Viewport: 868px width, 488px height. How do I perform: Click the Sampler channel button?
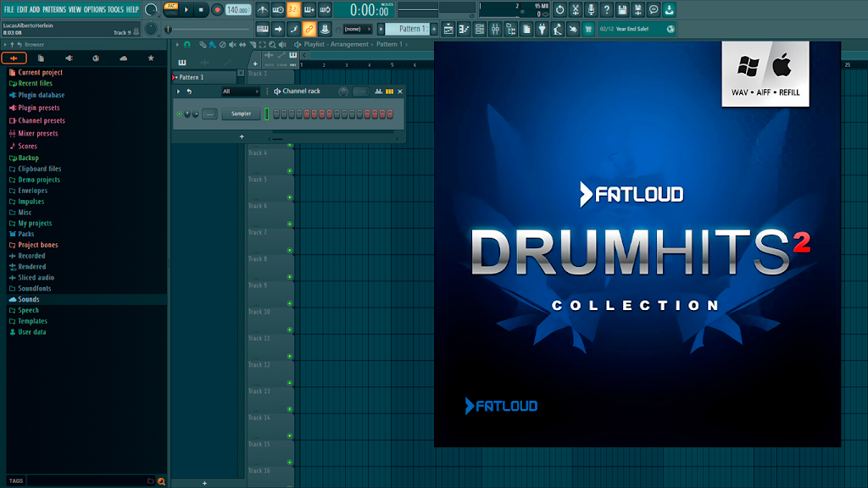[x=241, y=114]
